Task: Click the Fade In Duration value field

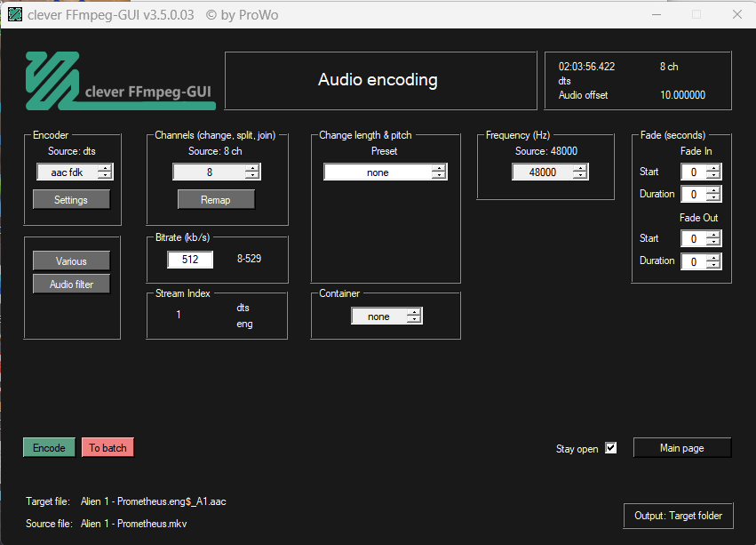Action: (693, 194)
